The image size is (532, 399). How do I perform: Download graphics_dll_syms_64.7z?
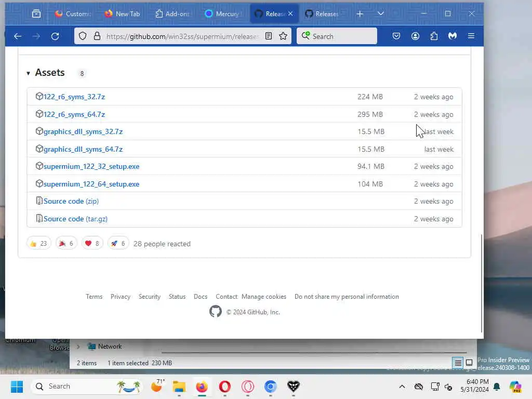coord(83,149)
